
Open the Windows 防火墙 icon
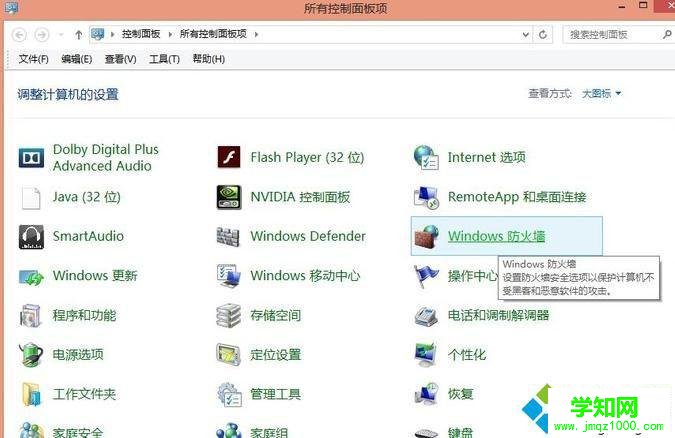(x=426, y=236)
